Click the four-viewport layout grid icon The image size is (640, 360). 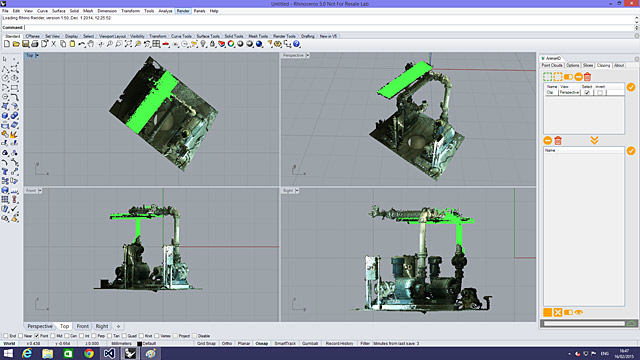tap(156, 44)
